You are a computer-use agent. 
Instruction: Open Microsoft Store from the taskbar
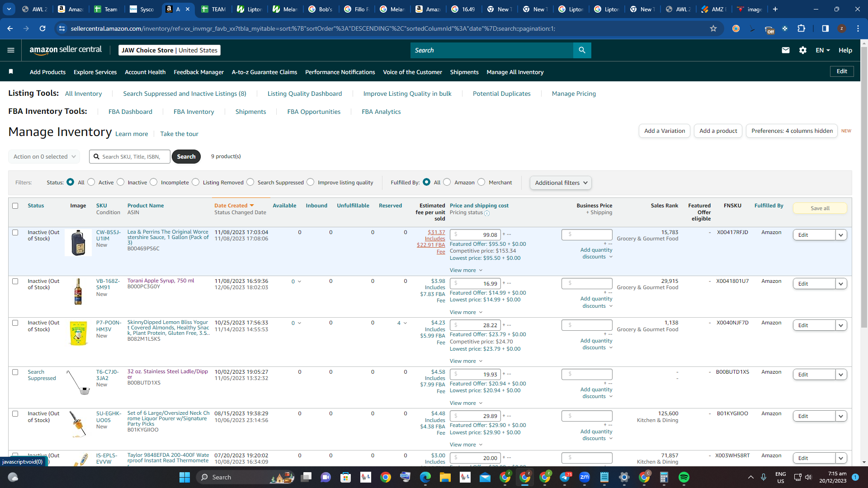pos(346,477)
